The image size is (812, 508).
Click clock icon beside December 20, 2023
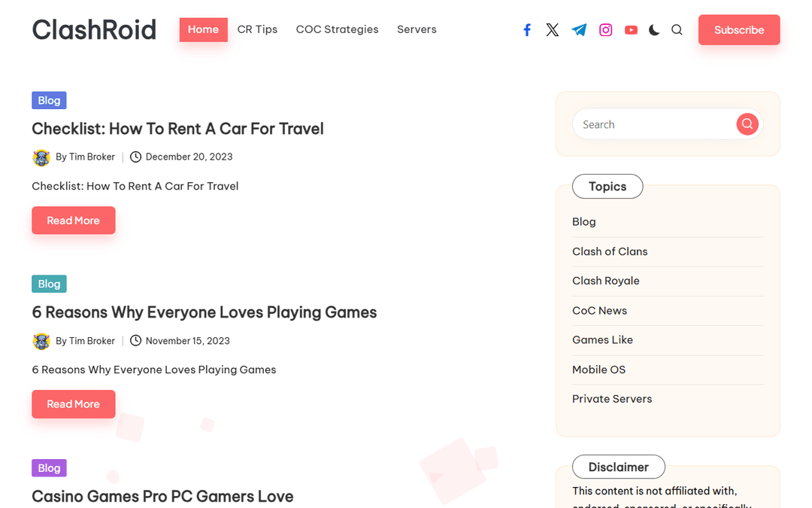tap(135, 157)
